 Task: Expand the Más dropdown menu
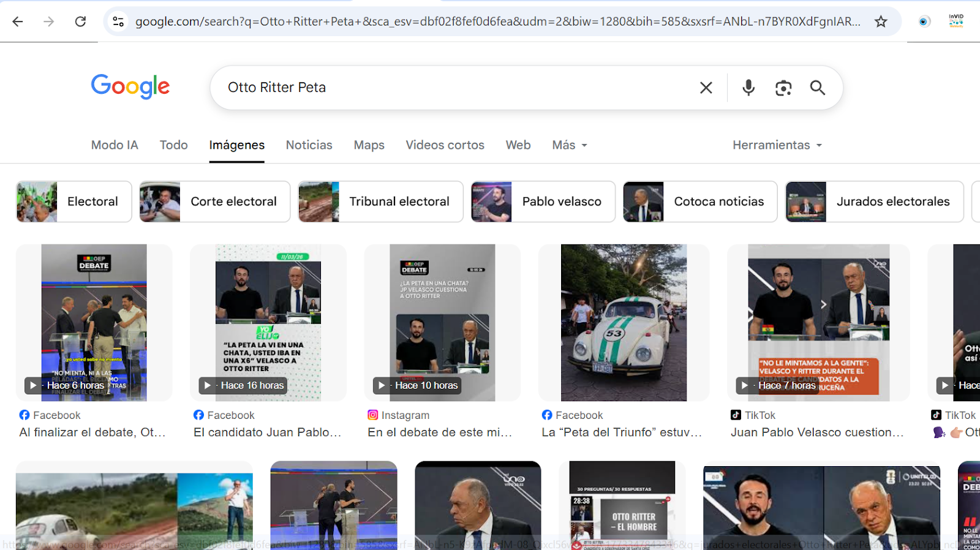coord(569,145)
